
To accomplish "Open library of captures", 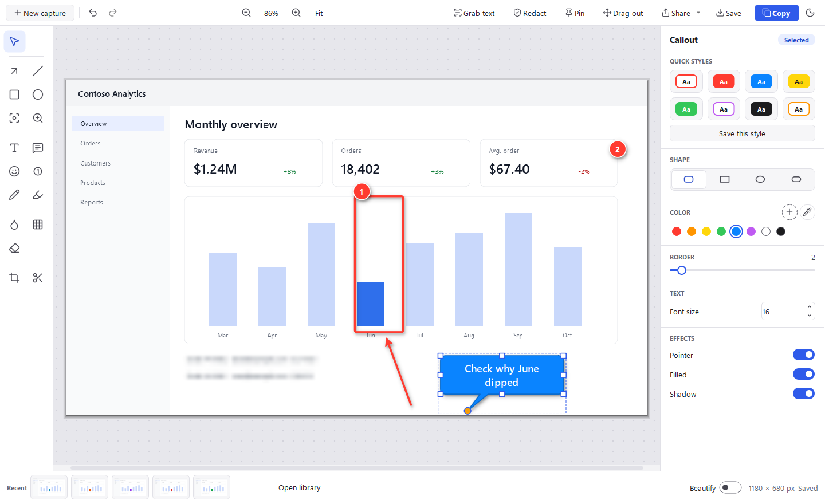I will click(300, 488).
